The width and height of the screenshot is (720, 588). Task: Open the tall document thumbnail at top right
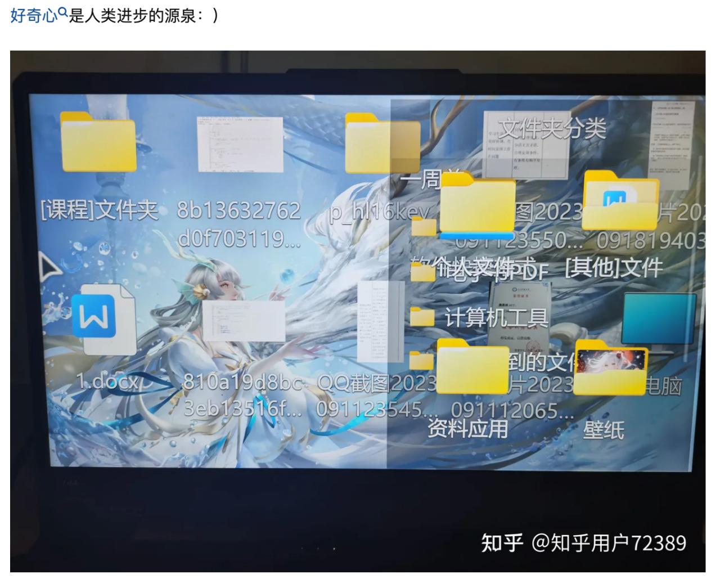coord(670,145)
